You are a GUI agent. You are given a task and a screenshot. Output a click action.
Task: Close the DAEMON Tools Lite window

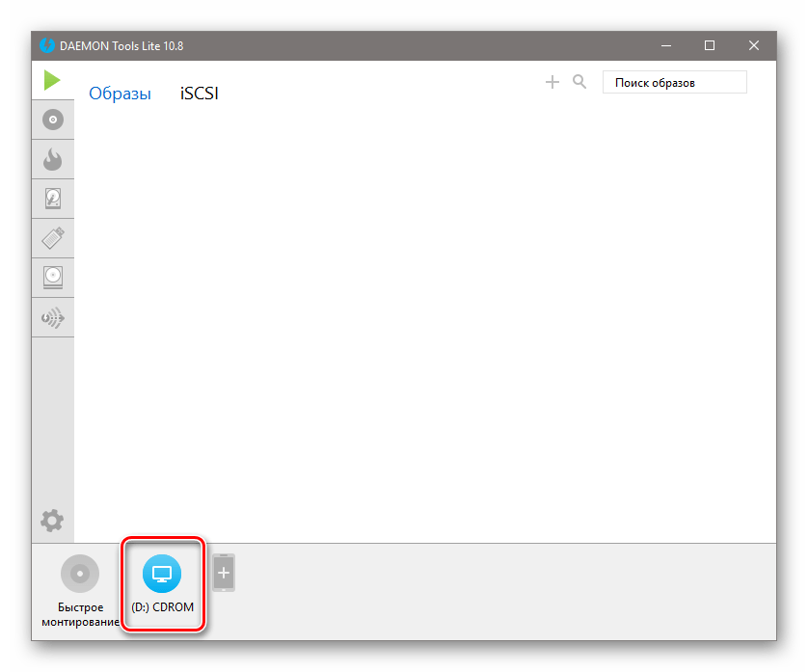[754, 44]
